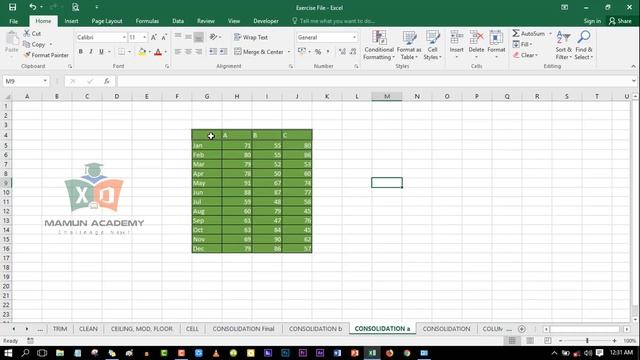
Task: Open the File tab
Action: click(x=13, y=21)
